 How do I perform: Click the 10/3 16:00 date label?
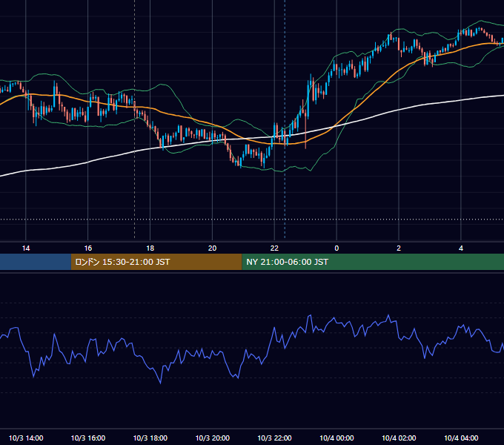pos(87,438)
